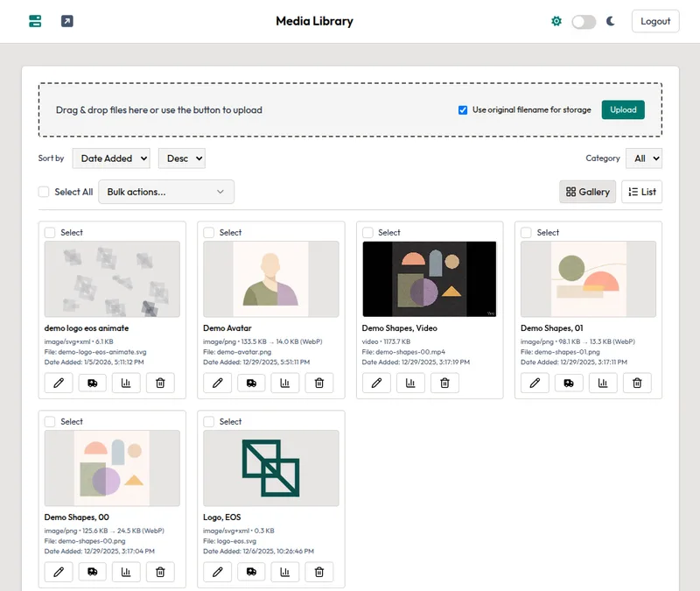Check the Select box on Demo Shapes, 01
700x591 pixels.
coord(527,233)
